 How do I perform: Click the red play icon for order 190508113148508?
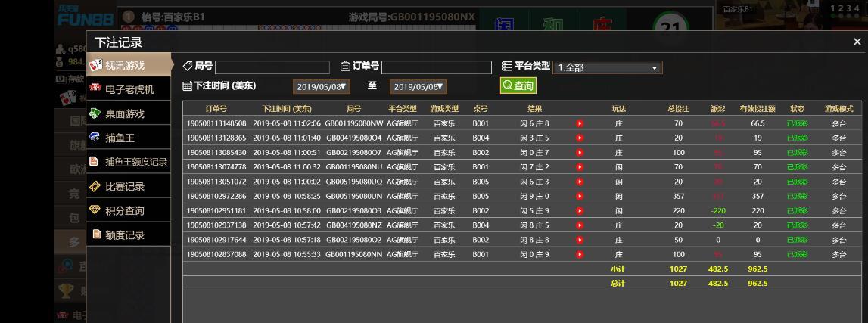(x=580, y=123)
